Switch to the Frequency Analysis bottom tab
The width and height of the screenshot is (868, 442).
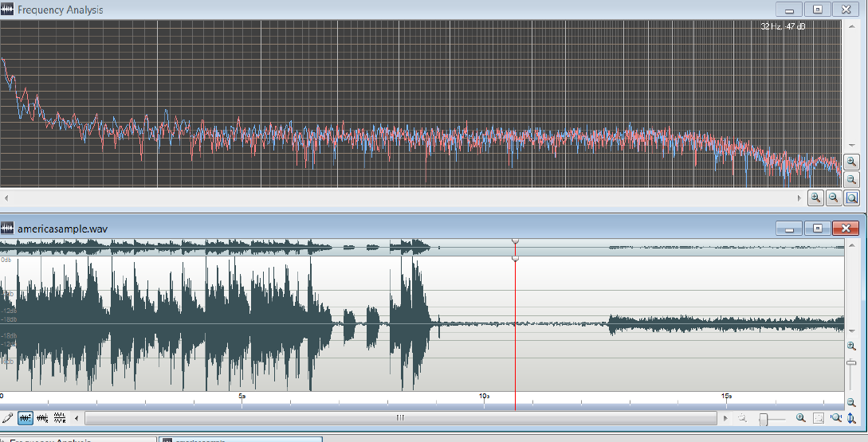pyautogui.click(x=78, y=440)
